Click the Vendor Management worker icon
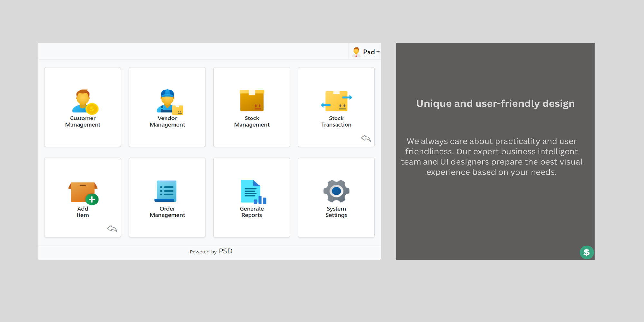 (170, 101)
